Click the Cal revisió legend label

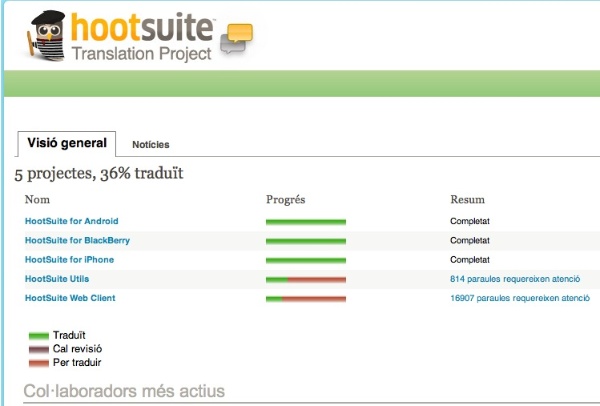(x=77, y=349)
